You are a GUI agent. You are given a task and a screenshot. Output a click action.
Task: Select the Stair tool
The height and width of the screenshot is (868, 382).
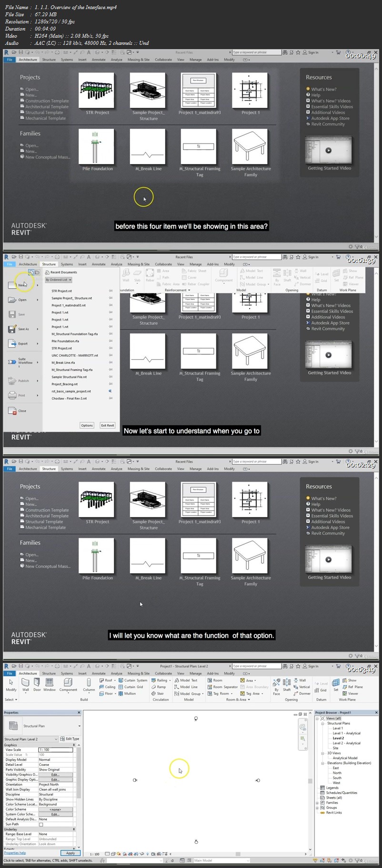point(158,694)
